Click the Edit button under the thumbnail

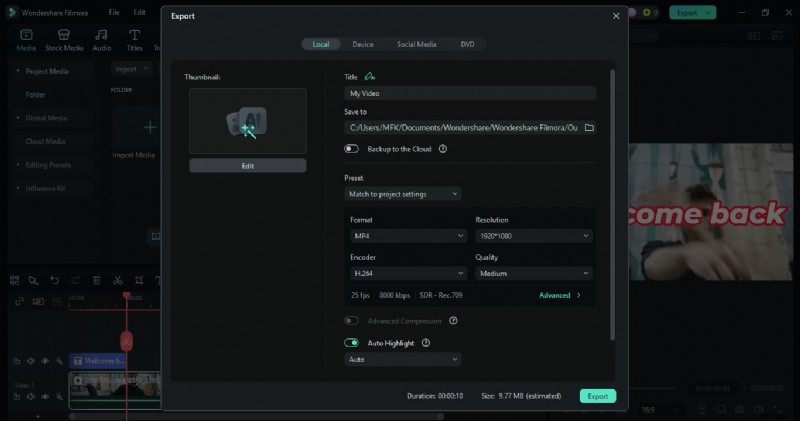point(248,166)
